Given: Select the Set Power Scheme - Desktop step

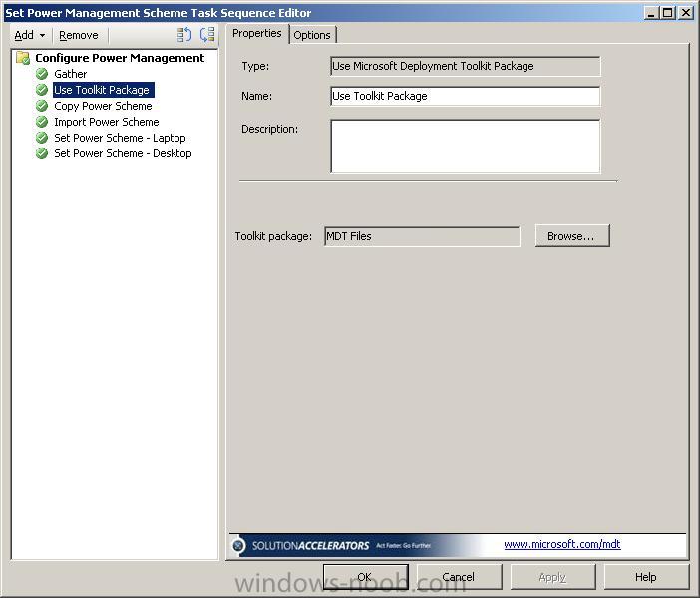Looking at the screenshot, I should coord(124,153).
